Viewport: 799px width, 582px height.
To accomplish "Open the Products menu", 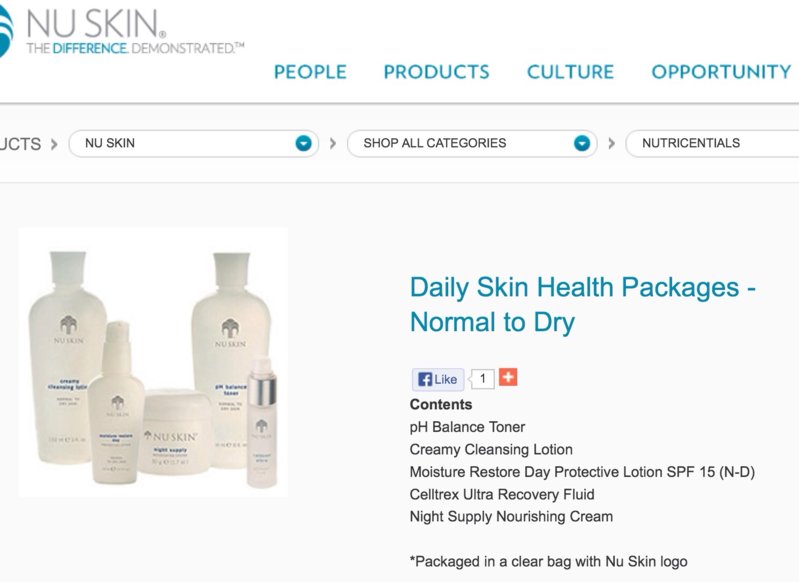I will point(437,72).
